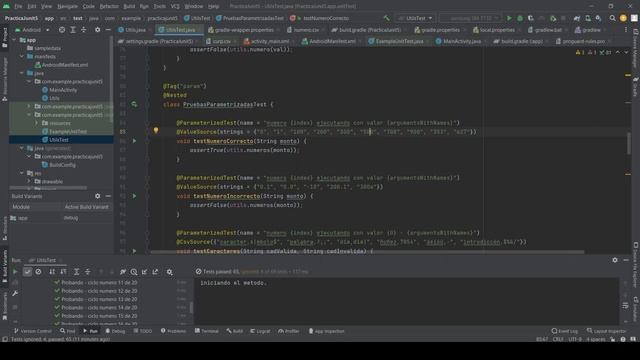Open the File menu
This screenshot has height=360, width=640.
click(x=18, y=7)
